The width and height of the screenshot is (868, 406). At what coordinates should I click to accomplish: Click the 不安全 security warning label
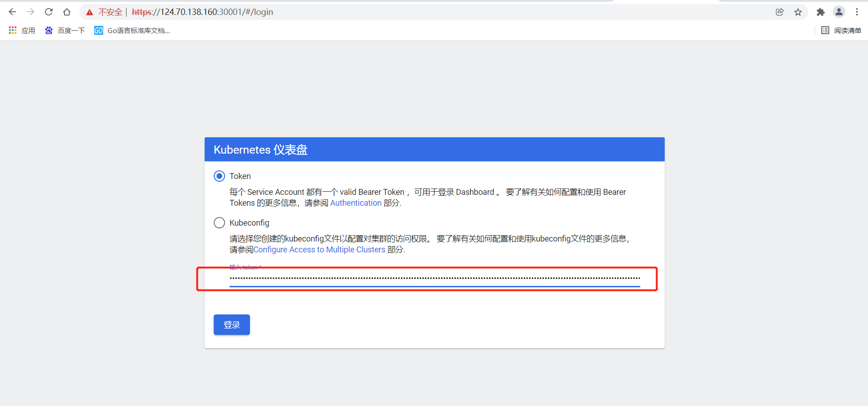(110, 12)
